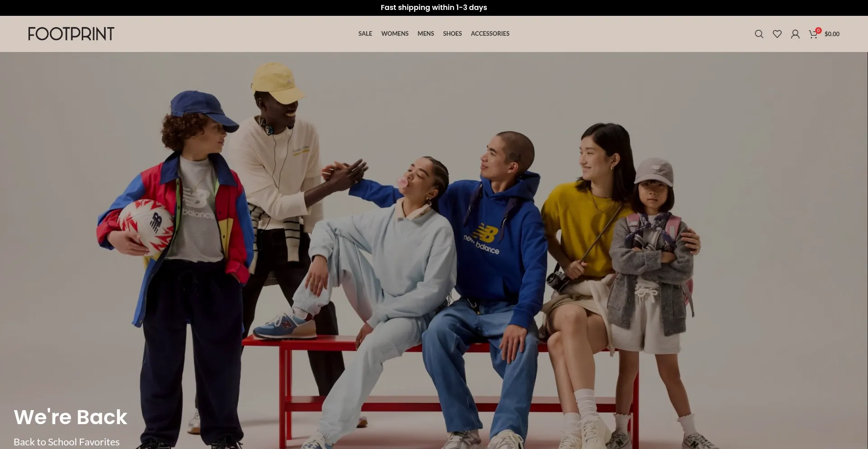Navigate to ACCESSORIES
The width and height of the screenshot is (868, 449).
coord(490,34)
